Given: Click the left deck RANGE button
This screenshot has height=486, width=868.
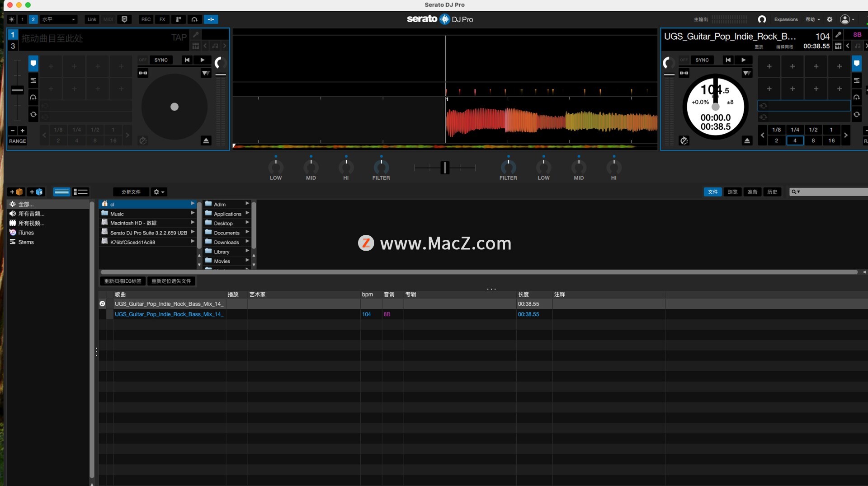Looking at the screenshot, I should click(18, 141).
